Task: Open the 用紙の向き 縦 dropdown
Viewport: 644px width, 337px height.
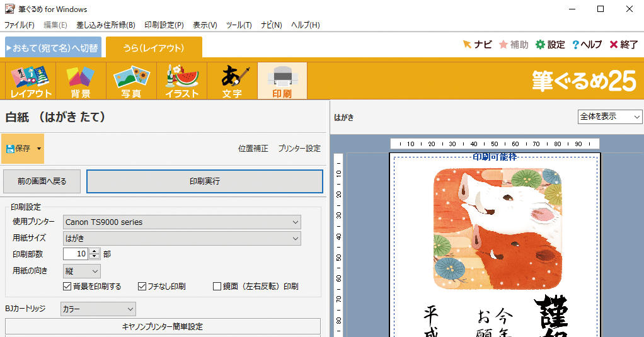Action: point(82,271)
